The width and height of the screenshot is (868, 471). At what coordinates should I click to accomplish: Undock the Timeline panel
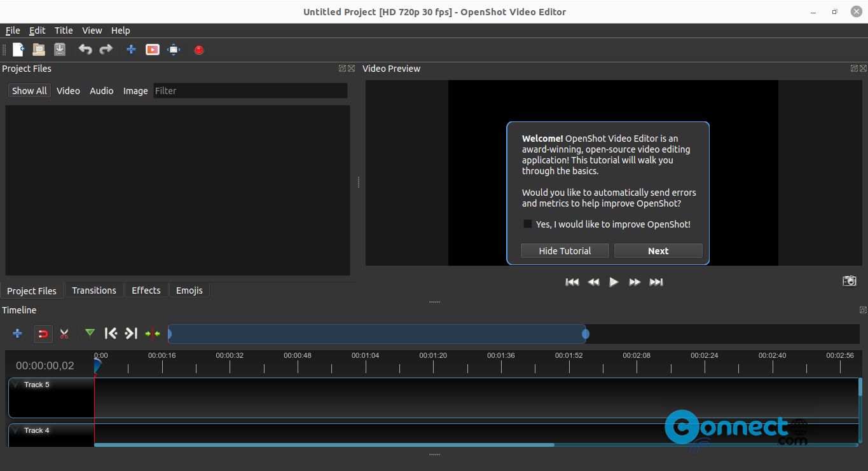tap(863, 310)
